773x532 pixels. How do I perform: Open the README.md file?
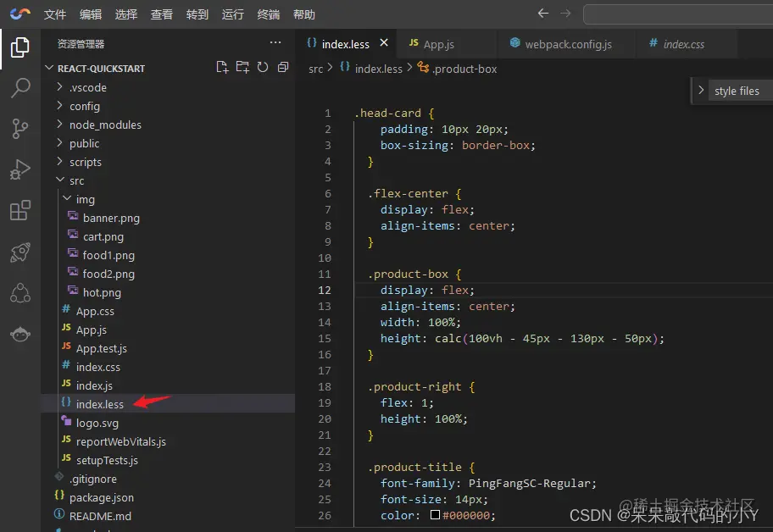100,516
